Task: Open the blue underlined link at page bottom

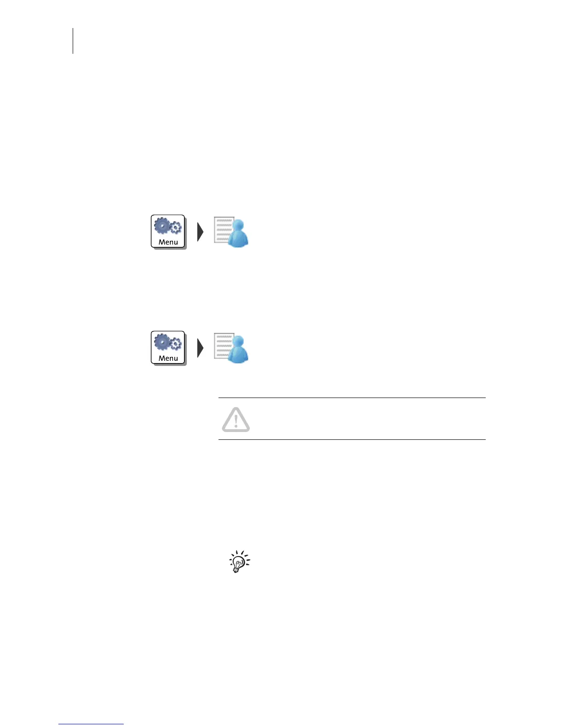Action: point(91,724)
